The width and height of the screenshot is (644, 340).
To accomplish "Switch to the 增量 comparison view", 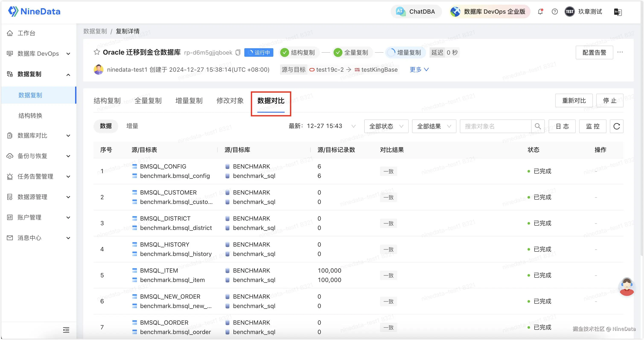I will coord(132,126).
